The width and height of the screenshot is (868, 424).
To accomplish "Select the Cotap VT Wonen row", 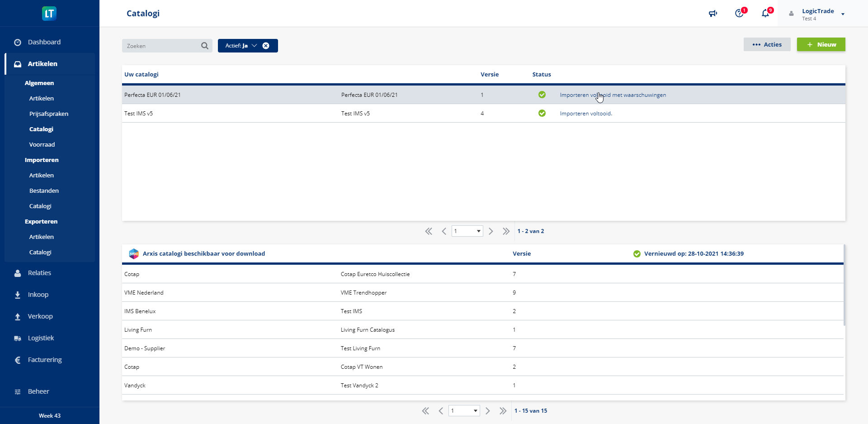I will 482,367.
